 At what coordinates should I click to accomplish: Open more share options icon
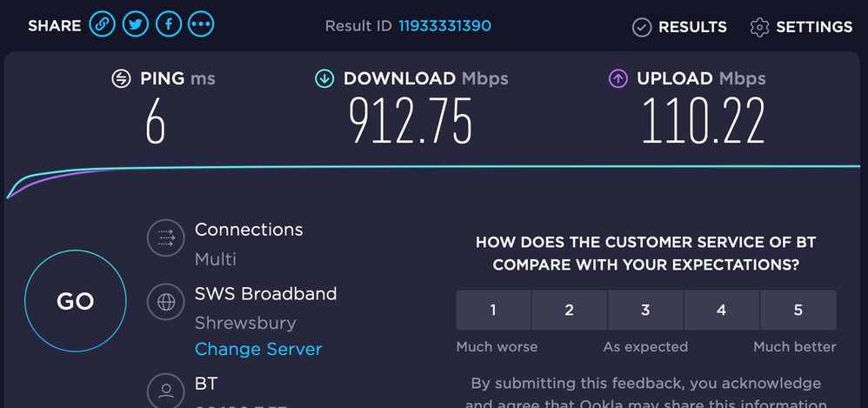(x=201, y=25)
